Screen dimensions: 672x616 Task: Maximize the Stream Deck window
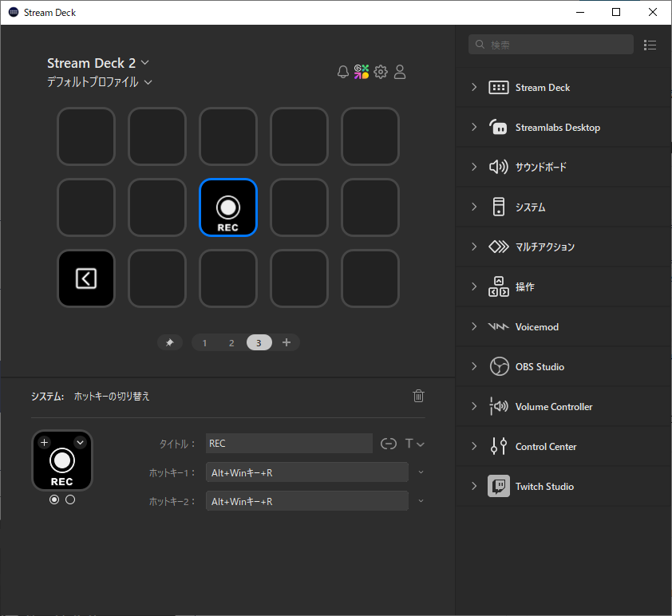tap(616, 12)
